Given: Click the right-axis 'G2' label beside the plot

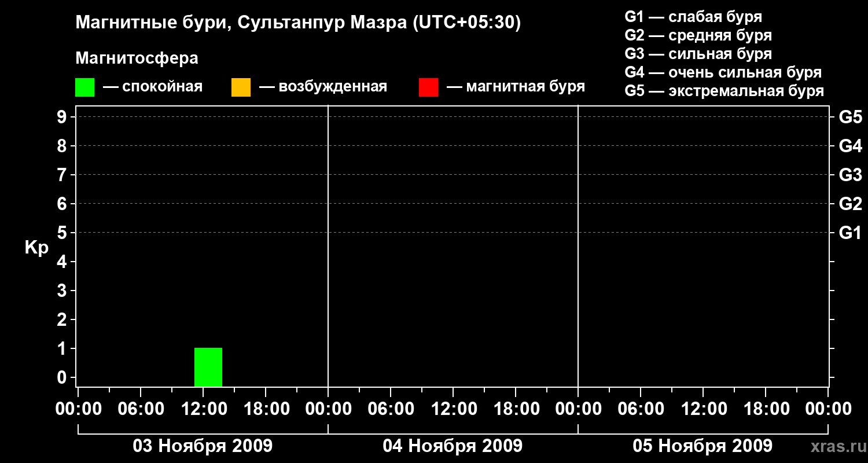Looking at the screenshot, I should click(x=850, y=204).
